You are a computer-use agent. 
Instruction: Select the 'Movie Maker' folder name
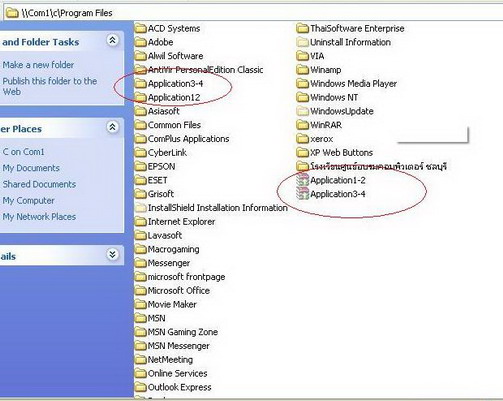coord(172,304)
